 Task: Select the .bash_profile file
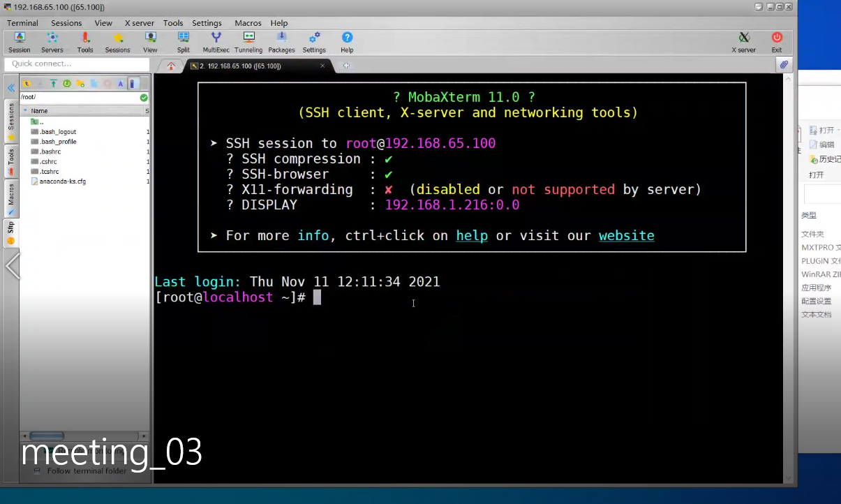(54, 142)
